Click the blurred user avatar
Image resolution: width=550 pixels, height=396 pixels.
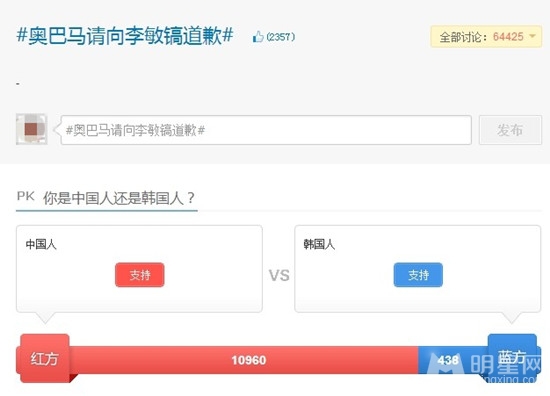click(x=32, y=129)
